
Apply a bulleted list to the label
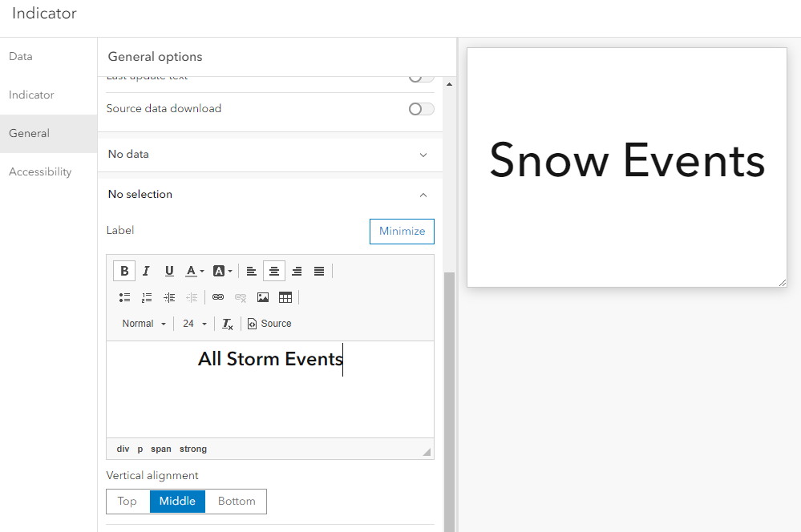[124, 297]
